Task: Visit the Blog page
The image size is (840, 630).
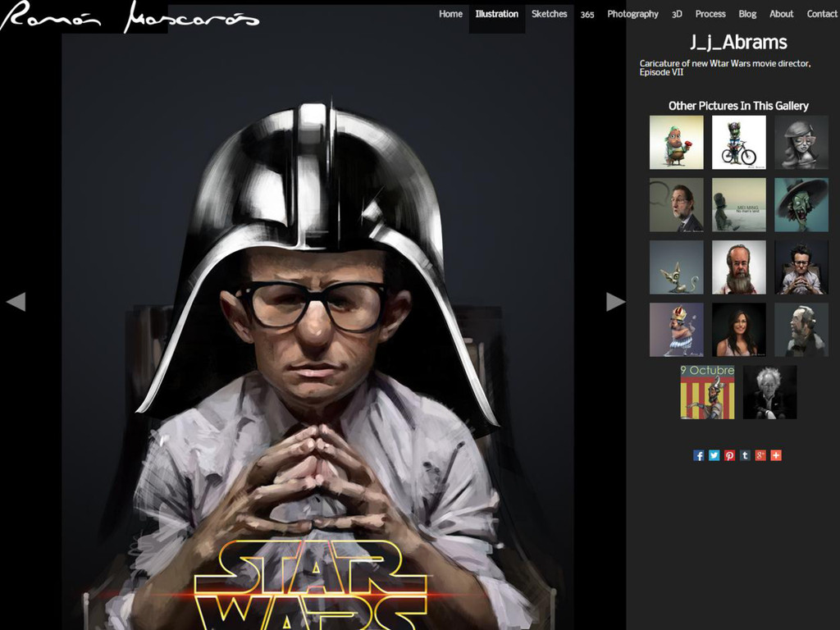Action: pos(747,14)
